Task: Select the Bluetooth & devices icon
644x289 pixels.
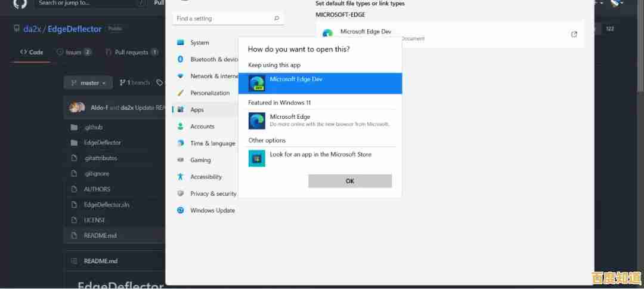Action: tap(181, 60)
